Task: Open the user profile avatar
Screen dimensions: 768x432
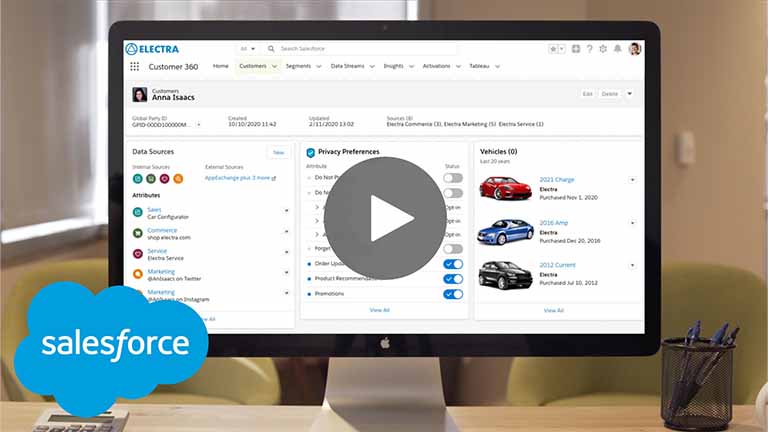Action: (635, 48)
